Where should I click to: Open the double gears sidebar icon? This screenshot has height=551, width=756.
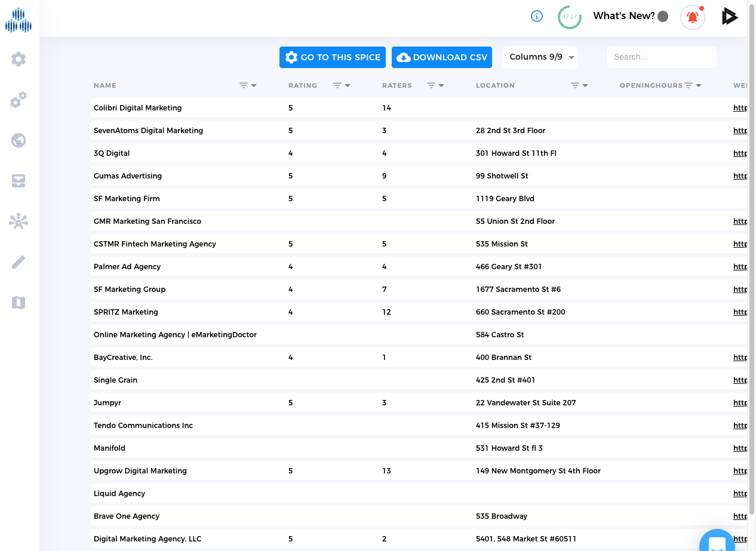point(19,100)
